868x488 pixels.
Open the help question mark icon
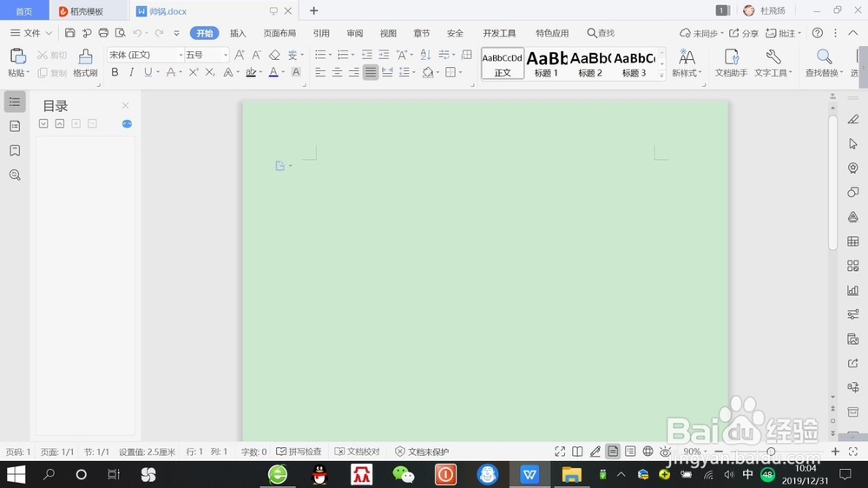[x=818, y=33]
